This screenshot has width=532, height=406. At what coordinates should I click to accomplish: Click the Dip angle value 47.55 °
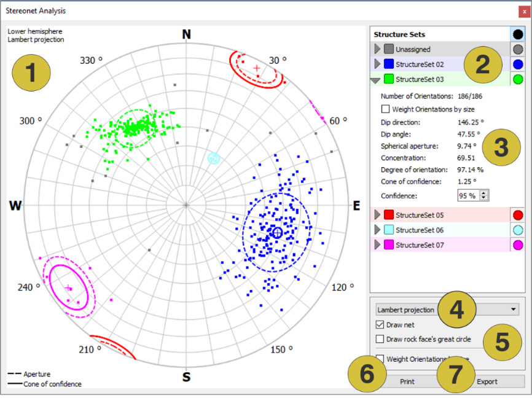(x=469, y=134)
